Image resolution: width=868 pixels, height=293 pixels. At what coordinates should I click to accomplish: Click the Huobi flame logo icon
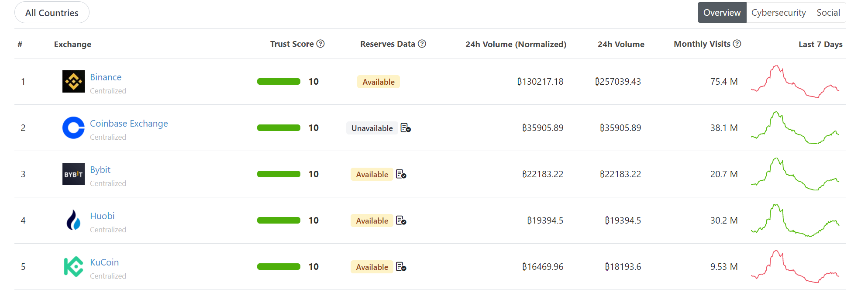pyautogui.click(x=73, y=220)
